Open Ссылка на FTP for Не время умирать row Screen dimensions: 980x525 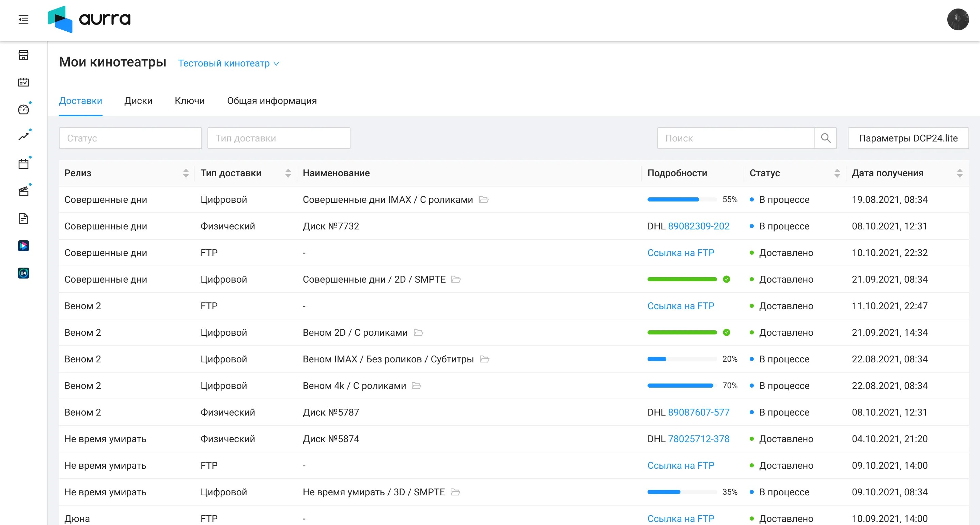coord(681,466)
